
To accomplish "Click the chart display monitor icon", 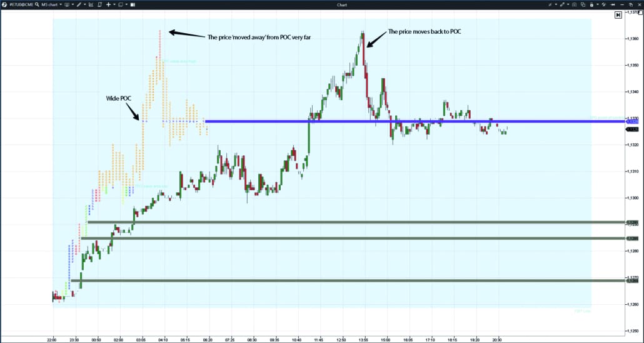I will [67, 4].
